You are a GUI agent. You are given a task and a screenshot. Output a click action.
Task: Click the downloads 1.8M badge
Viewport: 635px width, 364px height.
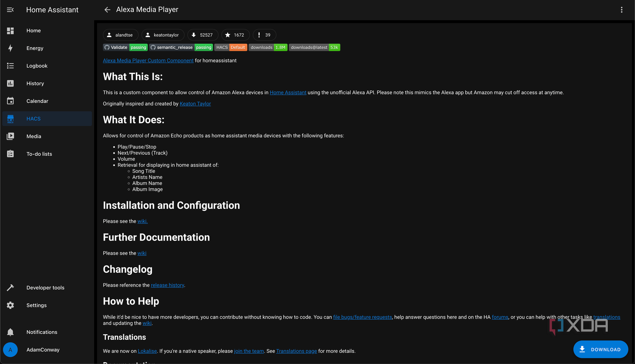click(x=268, y=47)
